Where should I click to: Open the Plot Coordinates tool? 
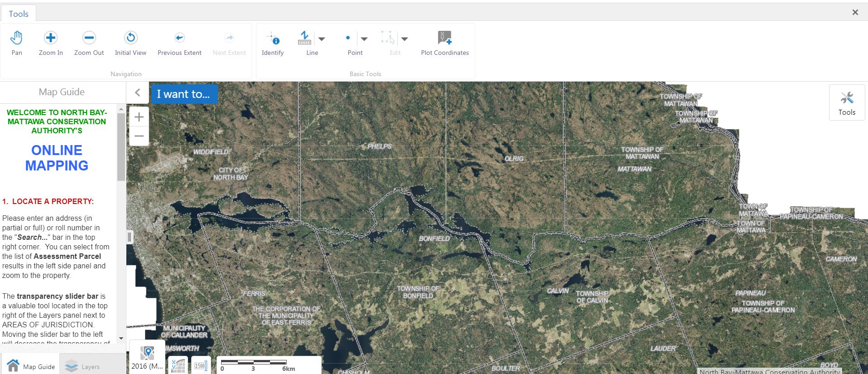(x=444, y=43)
